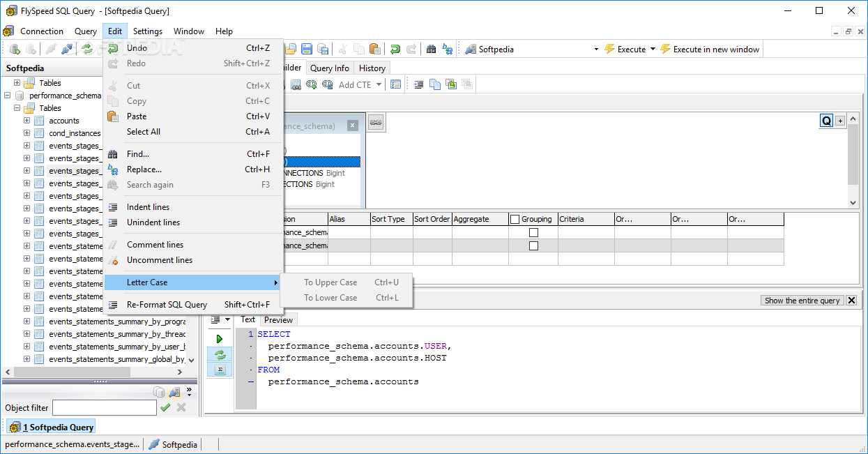868x454 pixels.
Task: Click Execute in new window button
Action: [710, 50]
